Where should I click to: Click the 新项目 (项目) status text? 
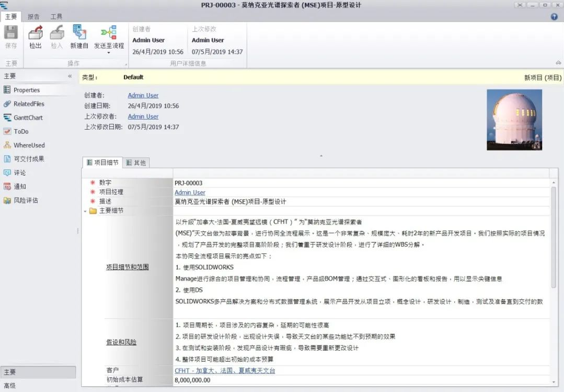543,77
